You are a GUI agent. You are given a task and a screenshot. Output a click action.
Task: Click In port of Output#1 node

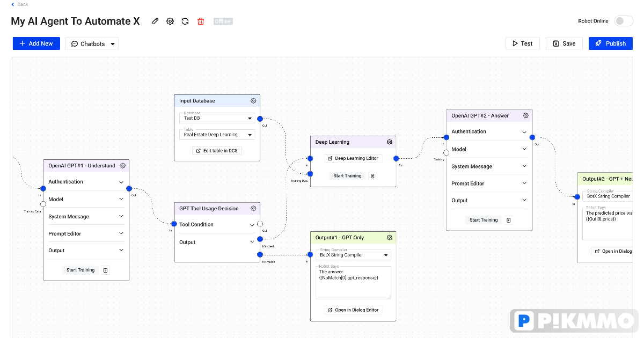pos(310,255)
